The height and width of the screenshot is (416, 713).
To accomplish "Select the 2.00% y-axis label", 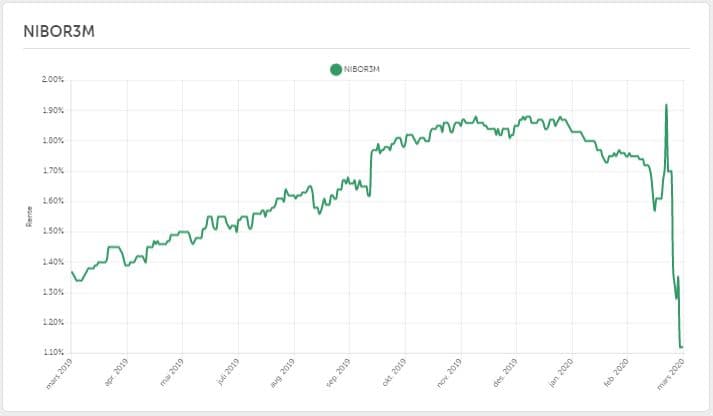I will point(52,79).
